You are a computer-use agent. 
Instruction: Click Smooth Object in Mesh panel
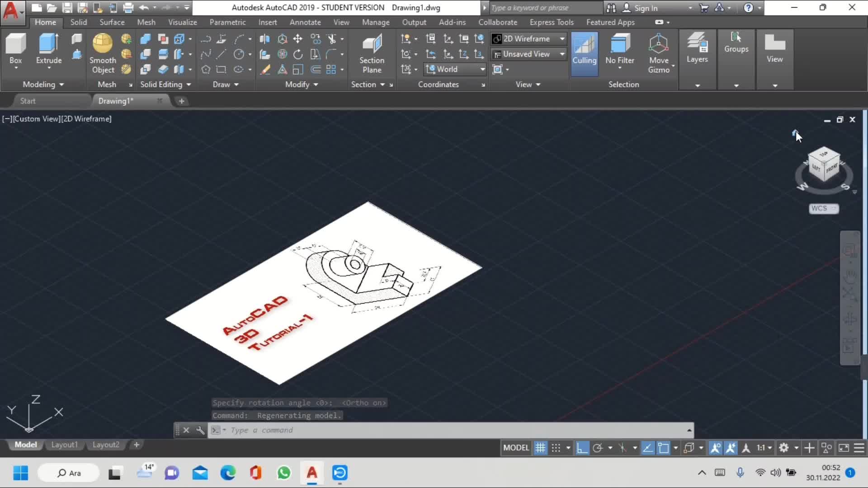[103, 53]
